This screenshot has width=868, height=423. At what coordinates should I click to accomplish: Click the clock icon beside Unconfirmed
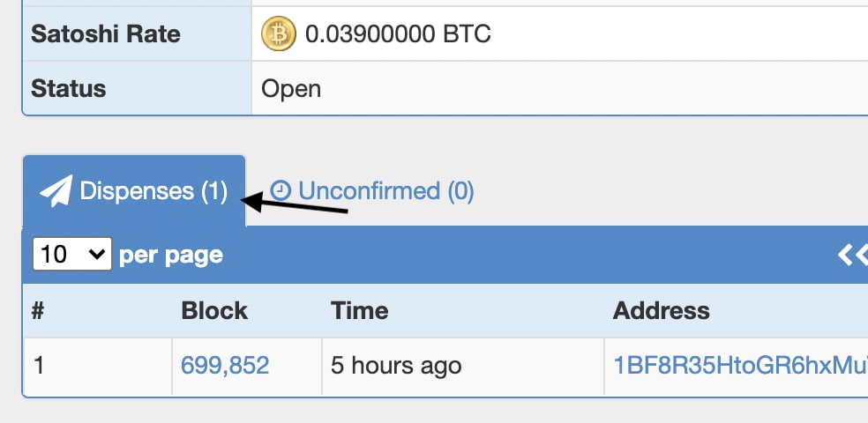tap(281, 190)
